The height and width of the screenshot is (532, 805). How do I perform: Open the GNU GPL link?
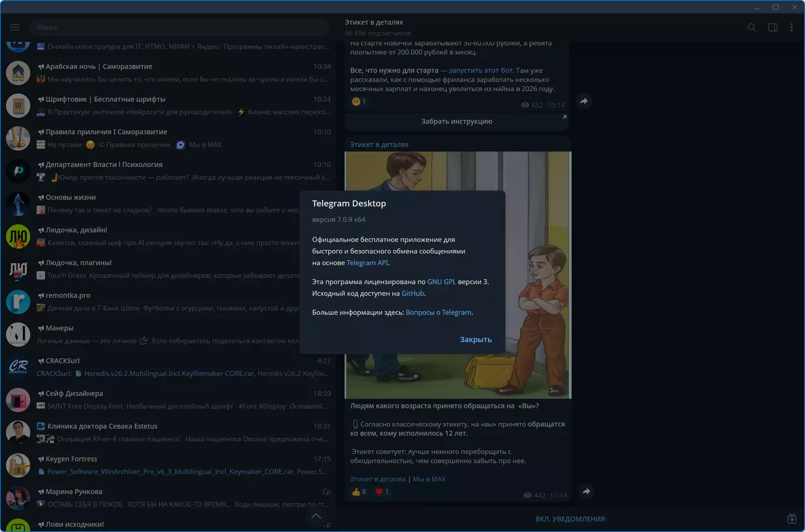click(x=441, y=282)
